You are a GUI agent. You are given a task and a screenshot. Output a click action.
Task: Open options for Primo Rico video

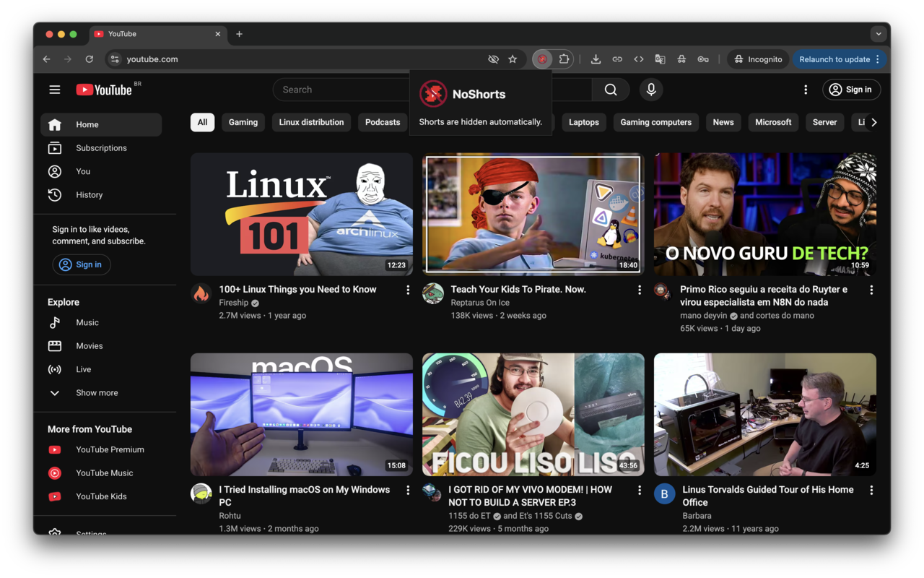[x=871, y=290]
